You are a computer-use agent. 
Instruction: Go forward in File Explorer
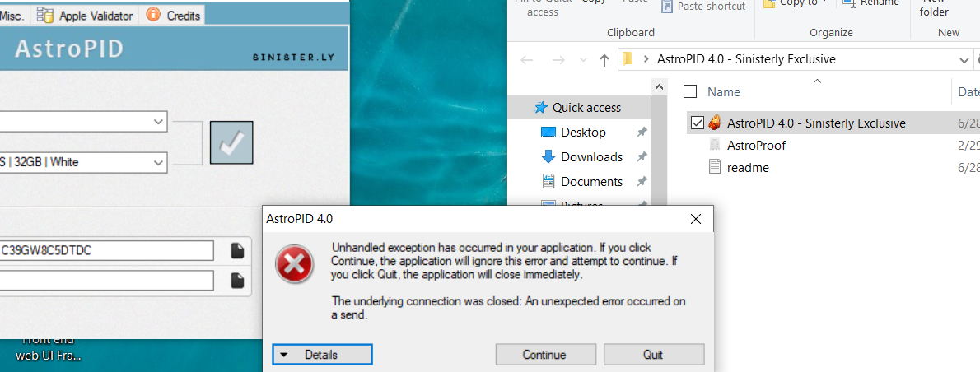coord(558,60)
